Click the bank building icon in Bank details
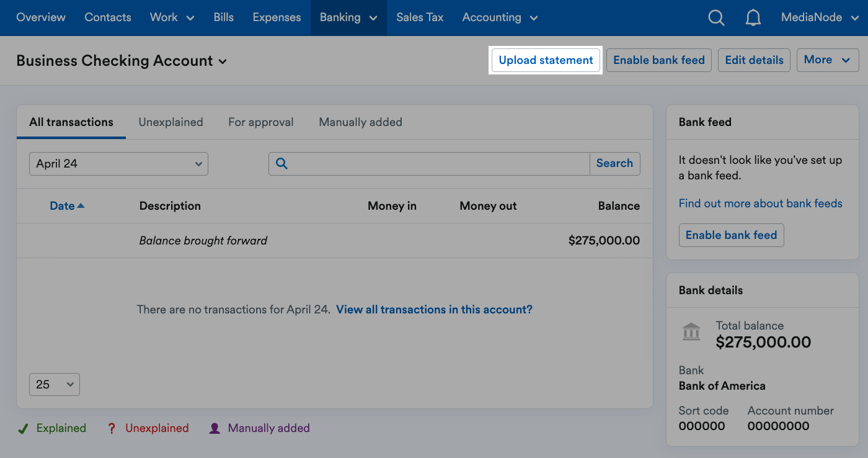Viewport: 868px width, 458px height. [x=691, y=332]
